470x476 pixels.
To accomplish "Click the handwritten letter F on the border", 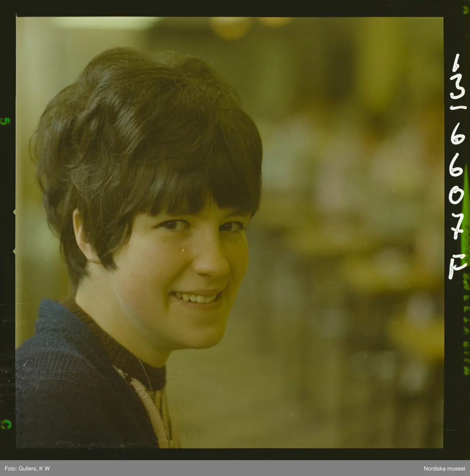I will (456, 265).
